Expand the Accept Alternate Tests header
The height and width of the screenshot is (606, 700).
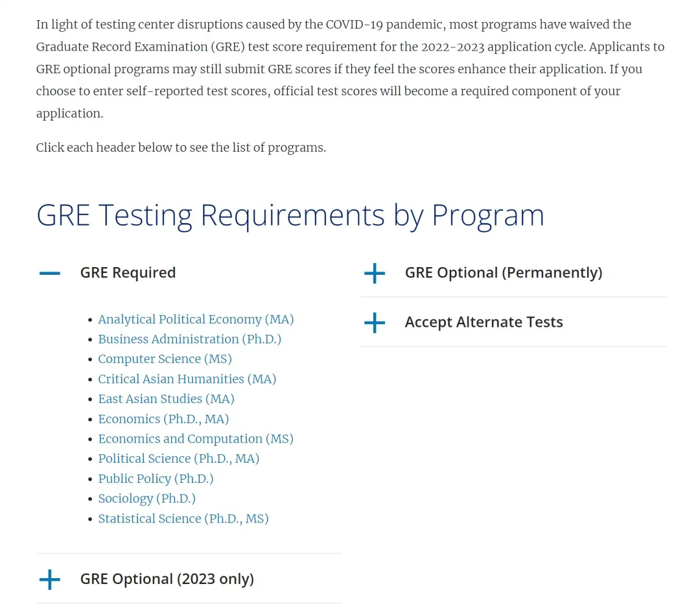[x=484, y=322]
